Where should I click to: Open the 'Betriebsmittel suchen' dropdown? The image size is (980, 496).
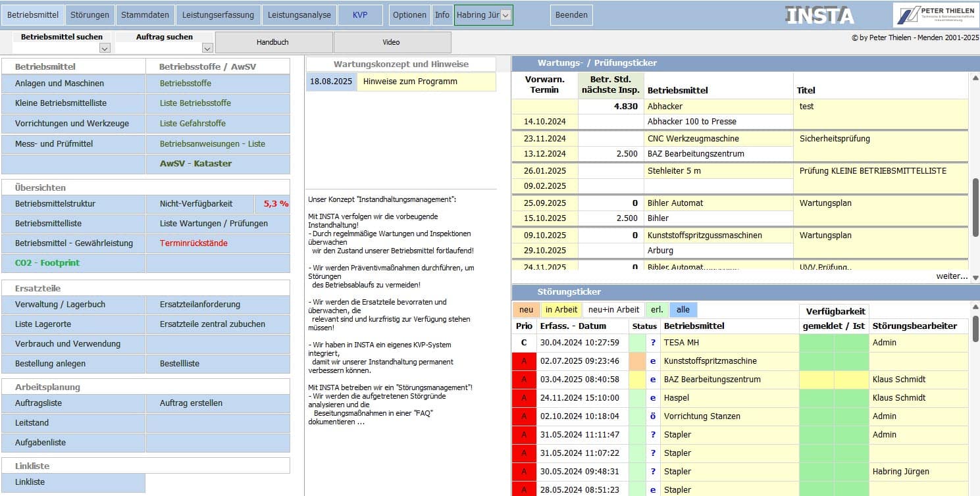pyautogui.click(x=104, y=48)
